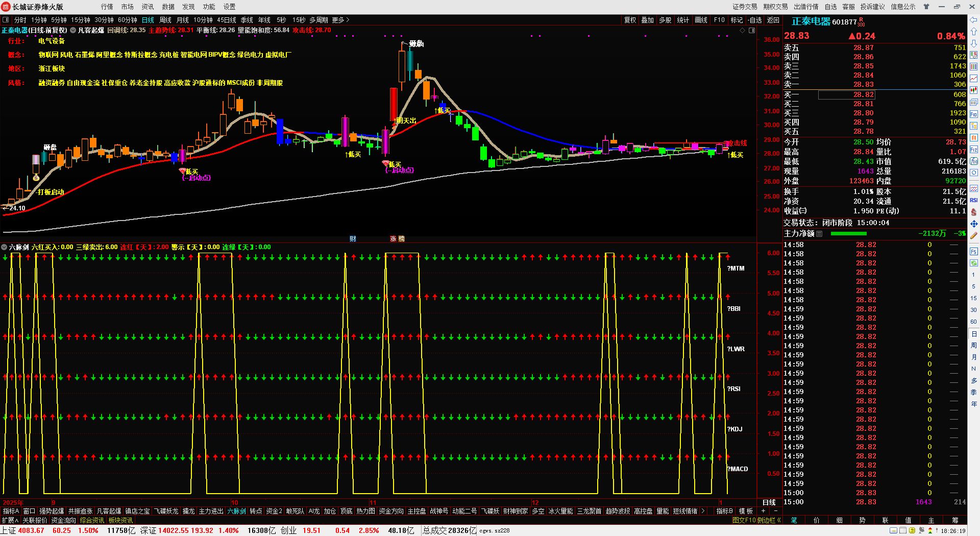The image size is (980, 536).
Task: Click the f(x) formula icon in right sidebar
Action: (974, 161)
